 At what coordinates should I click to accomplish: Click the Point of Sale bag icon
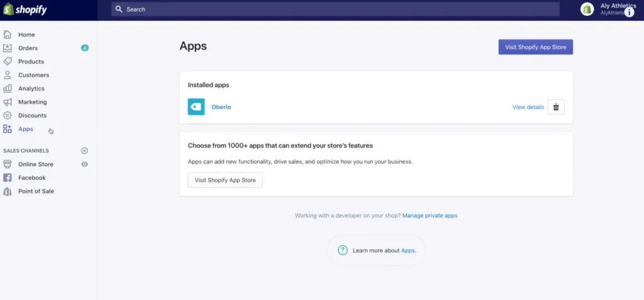pyautogui.click(x=8, y=191)
